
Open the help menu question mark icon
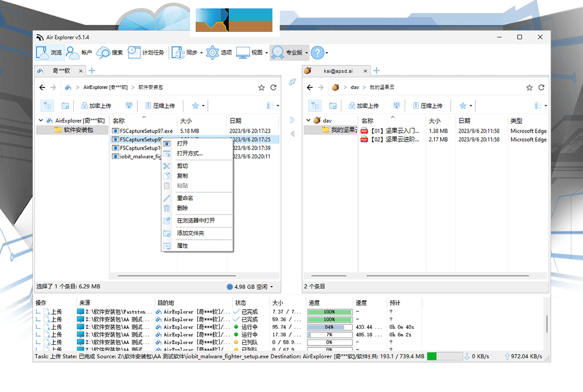pyautogui.click(x=318, y=52)
